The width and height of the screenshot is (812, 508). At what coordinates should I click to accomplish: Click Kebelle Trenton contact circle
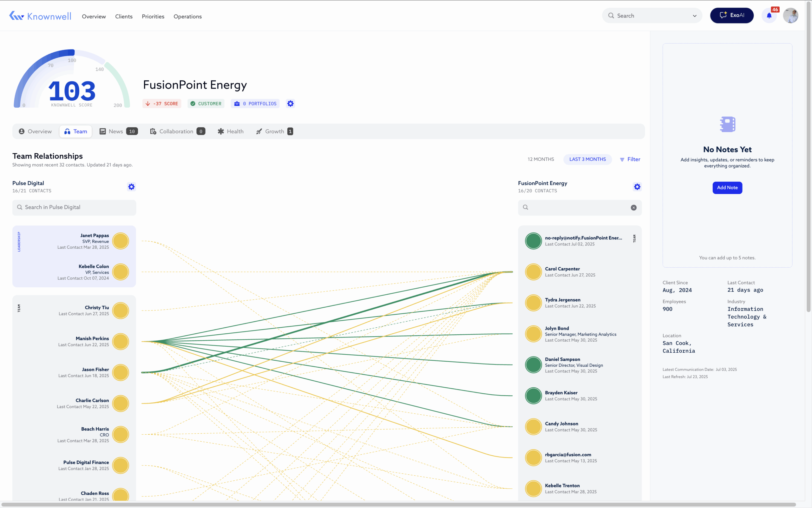[x=534, y=489]
